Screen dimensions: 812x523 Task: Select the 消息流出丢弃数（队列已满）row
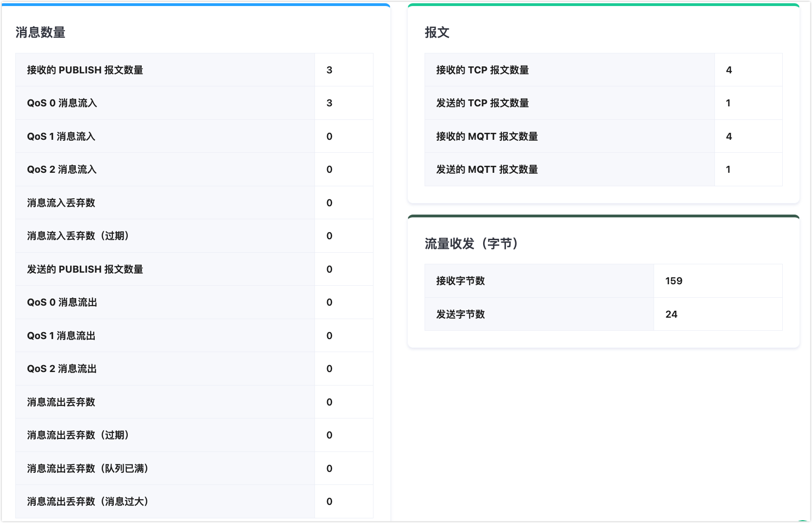click(87, 468)
